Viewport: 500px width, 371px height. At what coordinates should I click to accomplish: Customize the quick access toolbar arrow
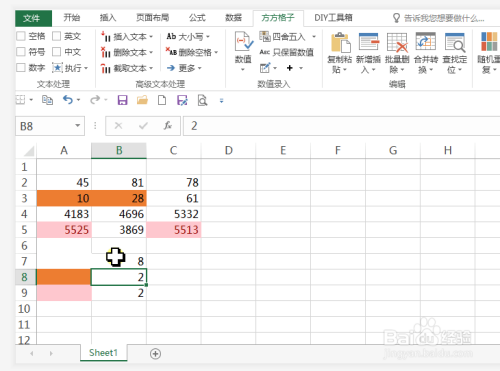221,100
